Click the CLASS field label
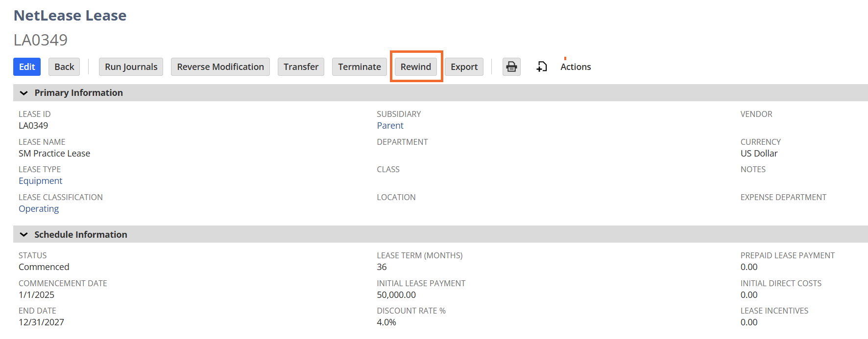This screenshot has width=868, height=339. tap(388, 169)
